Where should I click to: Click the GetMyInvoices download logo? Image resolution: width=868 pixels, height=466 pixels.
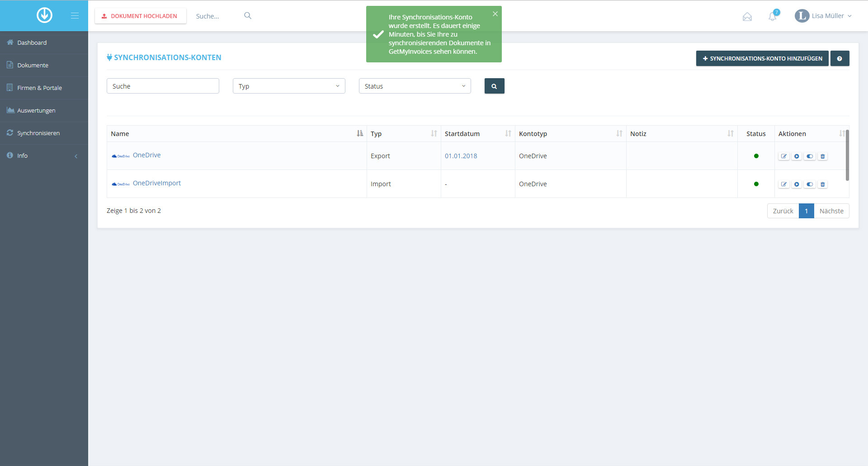point(44,15)
